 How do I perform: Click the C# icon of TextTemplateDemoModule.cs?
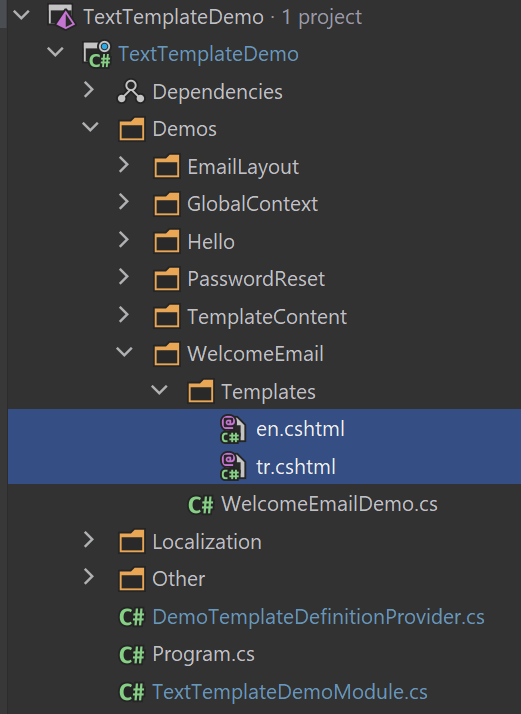(x=132, y=692)
